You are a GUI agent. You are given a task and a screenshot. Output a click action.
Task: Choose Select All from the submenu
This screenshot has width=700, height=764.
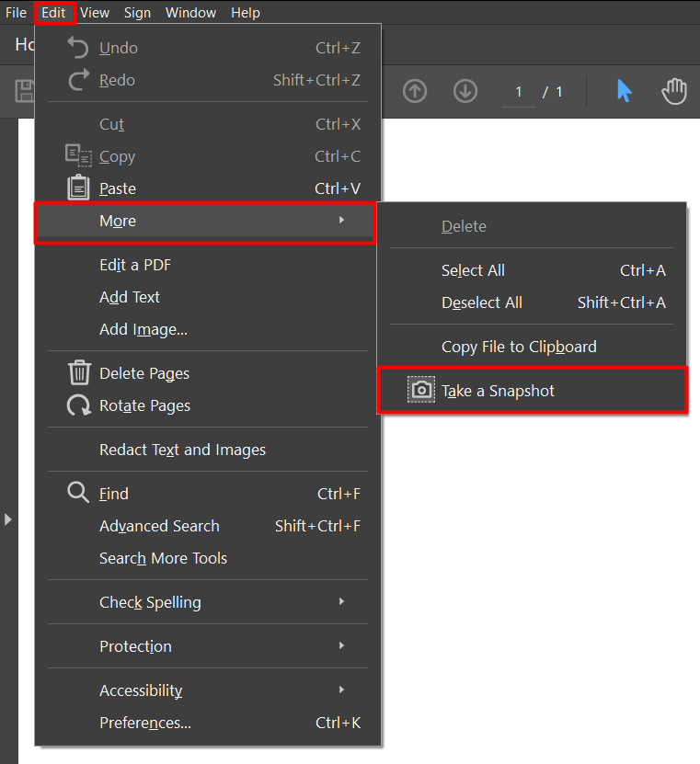473,270
